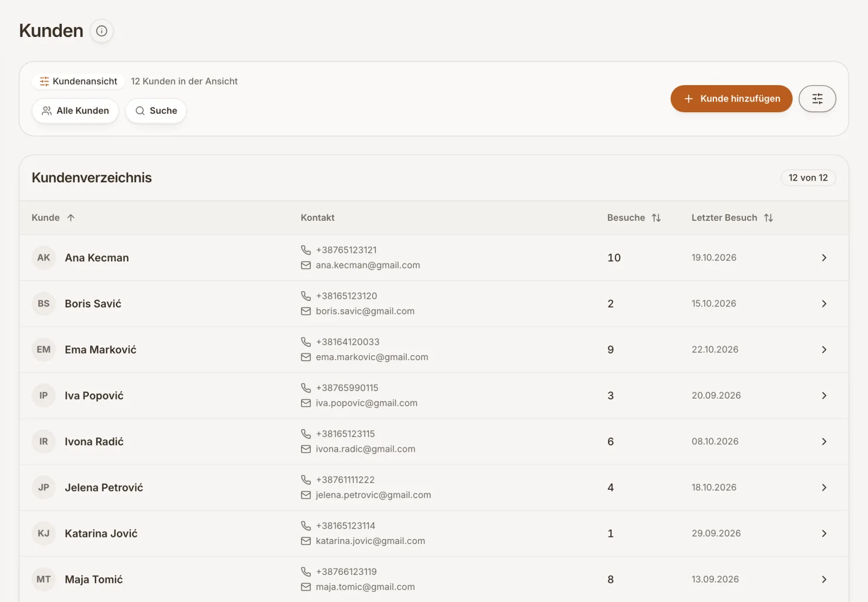Open Ana Kecman row chevron
868x602 pixels.
coord(824,258)
